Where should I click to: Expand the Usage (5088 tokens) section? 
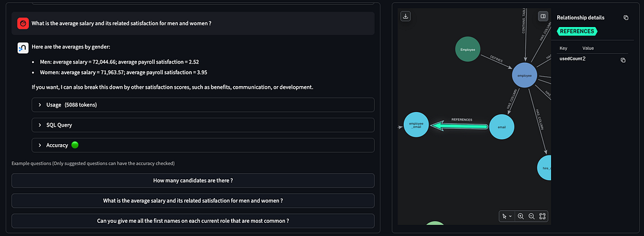(x=203, y=105)
